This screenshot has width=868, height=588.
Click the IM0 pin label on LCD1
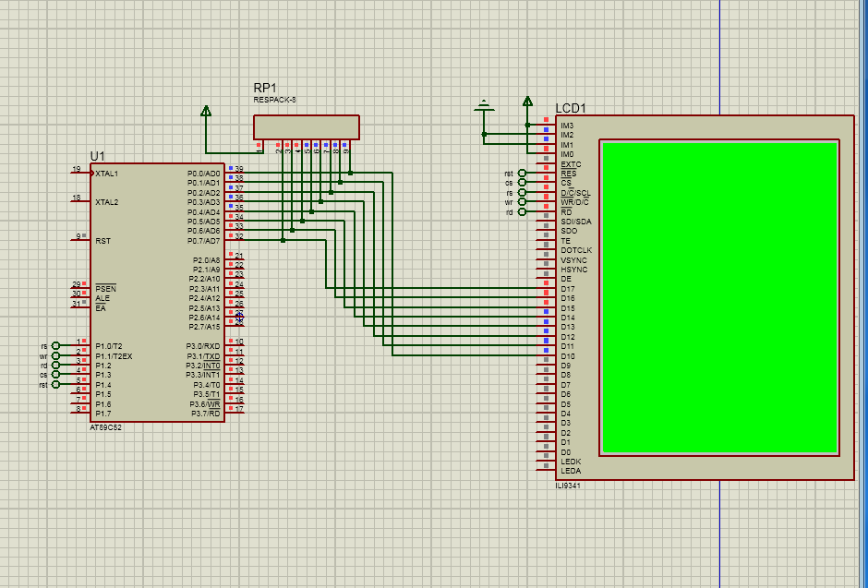567,154
